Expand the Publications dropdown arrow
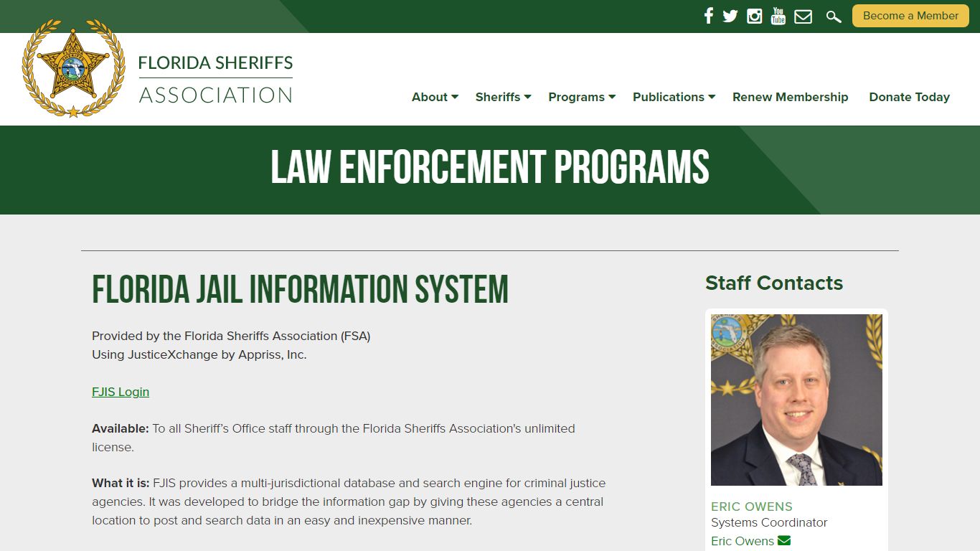Viewport: 980px width, 551px height. pos(712,97)
